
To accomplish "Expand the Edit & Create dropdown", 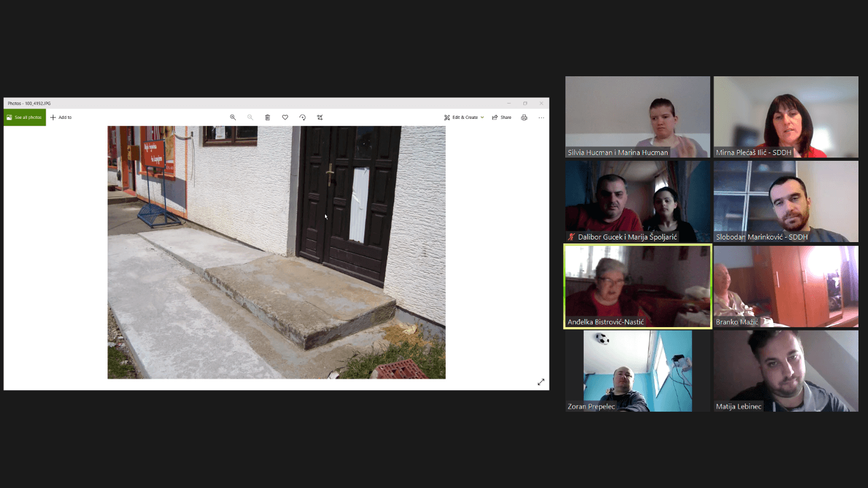I will pos(464,118).
